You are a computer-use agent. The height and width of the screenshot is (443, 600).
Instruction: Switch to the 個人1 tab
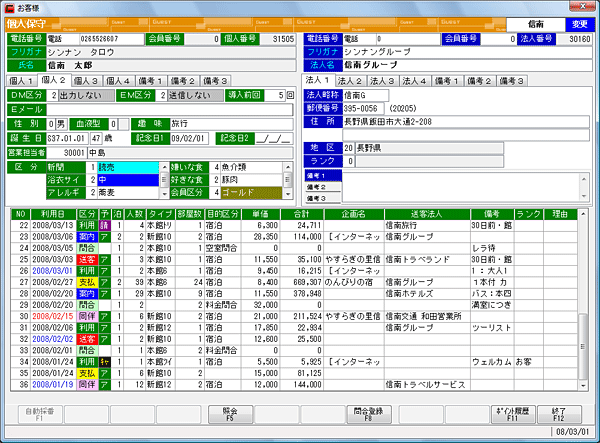(x=21, y=81)
